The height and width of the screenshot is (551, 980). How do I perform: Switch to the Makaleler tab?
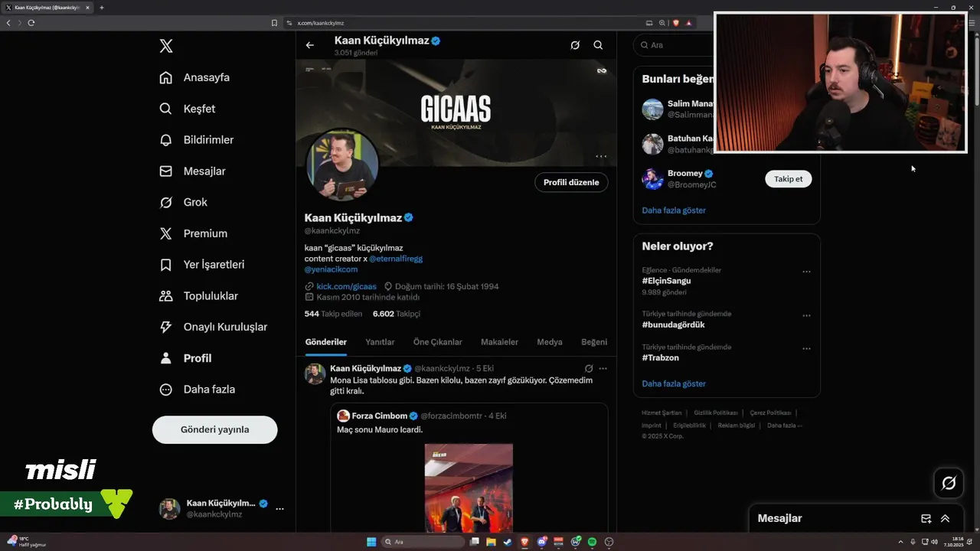click(499, 342)
